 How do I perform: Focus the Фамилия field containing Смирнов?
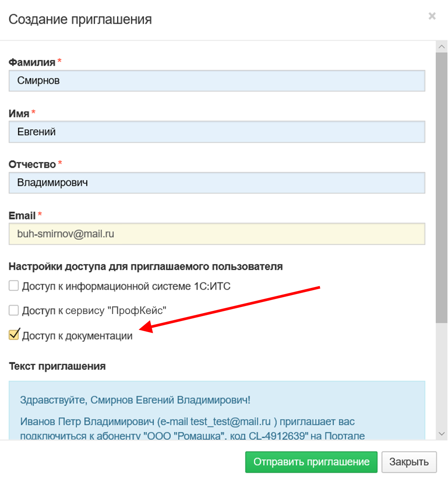point(216,81)
